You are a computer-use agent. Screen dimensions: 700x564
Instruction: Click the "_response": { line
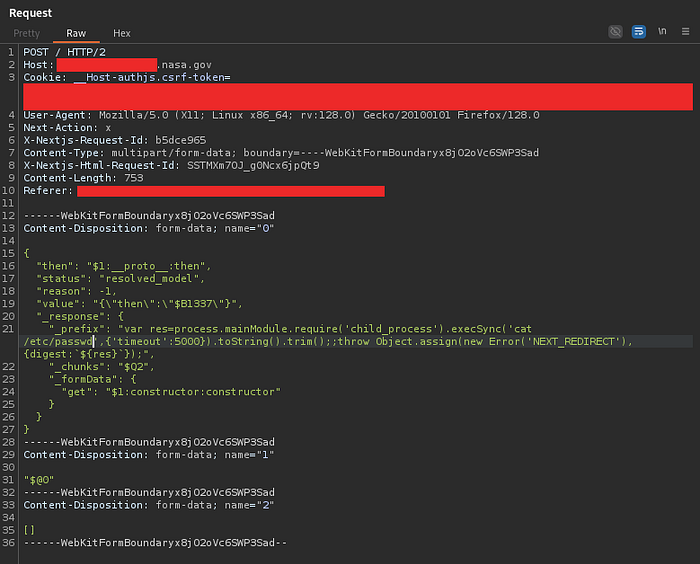coord(80,316)
